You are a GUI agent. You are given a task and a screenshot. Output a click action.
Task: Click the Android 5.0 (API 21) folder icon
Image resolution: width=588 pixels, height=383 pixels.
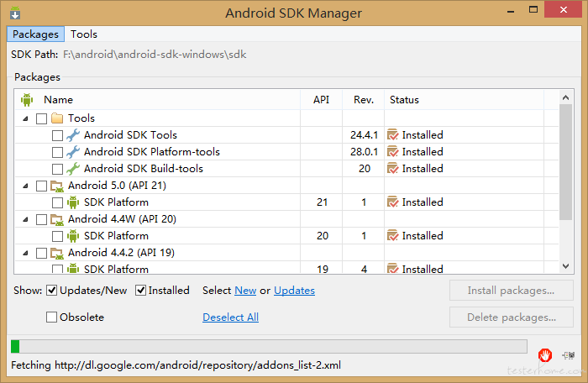coord(57,186)
